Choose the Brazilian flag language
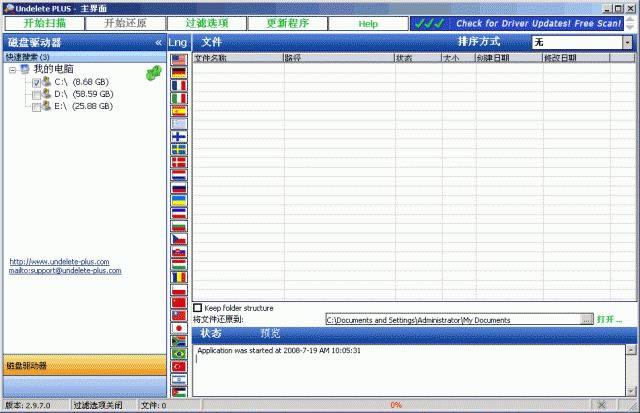This screenshot has height=413, width=640. [179, 354]
